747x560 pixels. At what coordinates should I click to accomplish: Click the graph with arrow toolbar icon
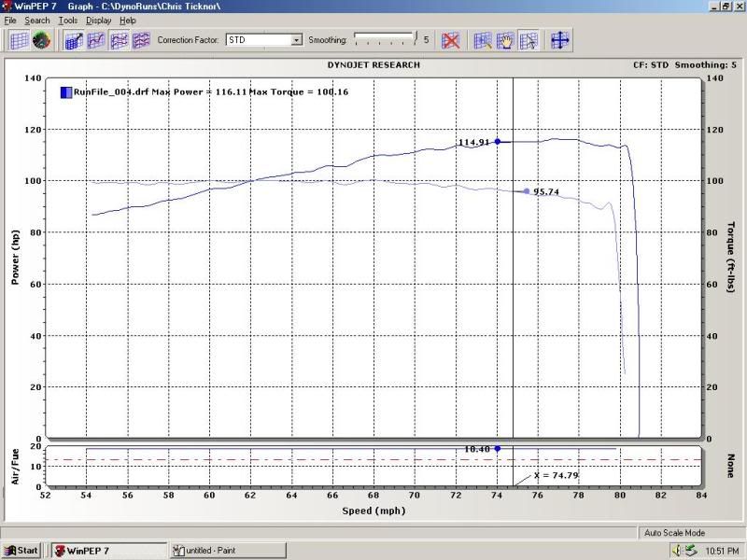coord(74,40)
